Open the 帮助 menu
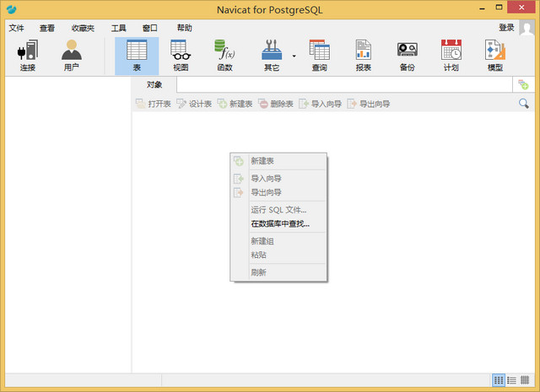540x392 pixels. 184,28
